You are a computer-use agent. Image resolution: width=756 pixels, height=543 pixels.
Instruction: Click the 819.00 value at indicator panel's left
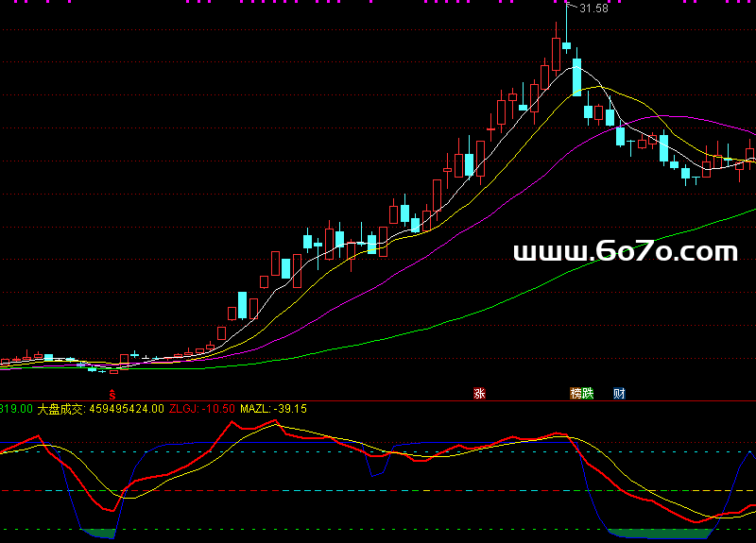click(x=15, y=409)
